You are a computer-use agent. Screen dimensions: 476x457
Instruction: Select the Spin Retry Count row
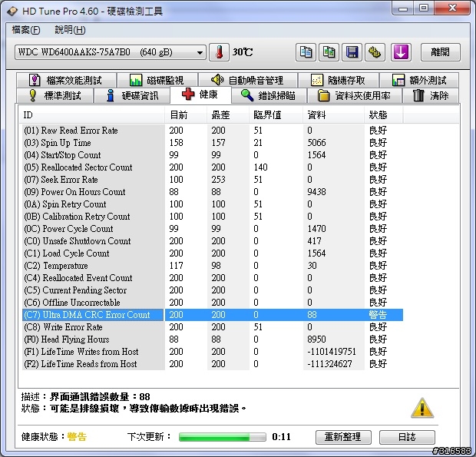point(213,204)
